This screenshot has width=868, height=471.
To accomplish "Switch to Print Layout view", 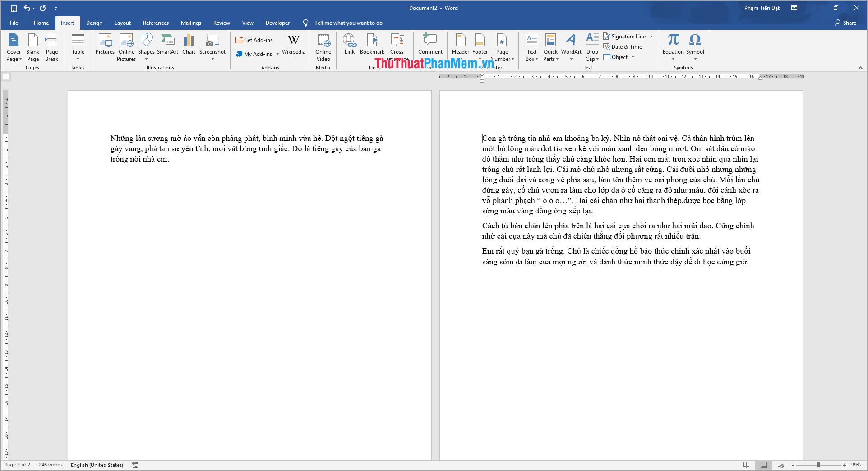I will (x=764, y=465).
